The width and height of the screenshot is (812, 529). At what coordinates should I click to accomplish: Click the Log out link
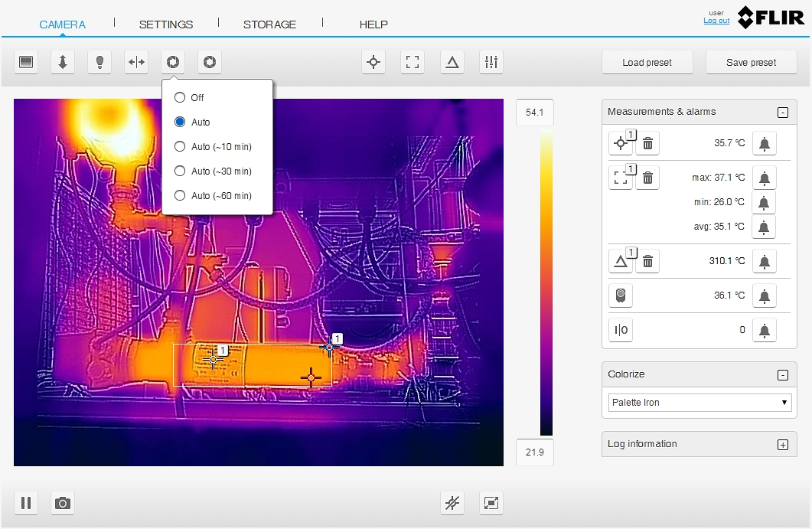pos(716,21)
